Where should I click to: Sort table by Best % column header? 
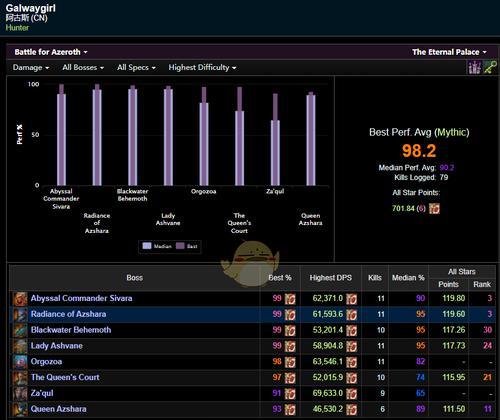tap(280, 278)
